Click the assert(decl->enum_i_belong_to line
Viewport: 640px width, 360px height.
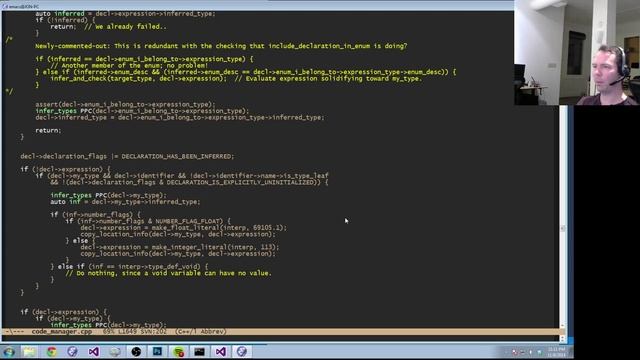click(x=125, y=104)
